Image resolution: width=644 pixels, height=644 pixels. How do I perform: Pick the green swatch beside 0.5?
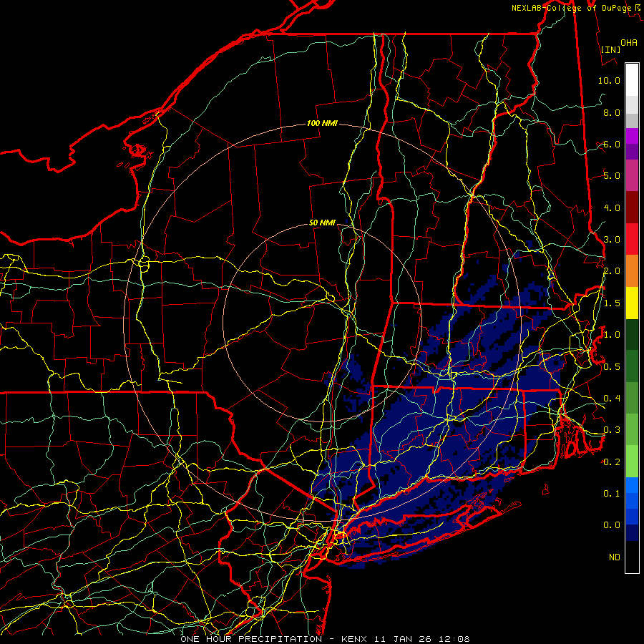coord(632,366)
